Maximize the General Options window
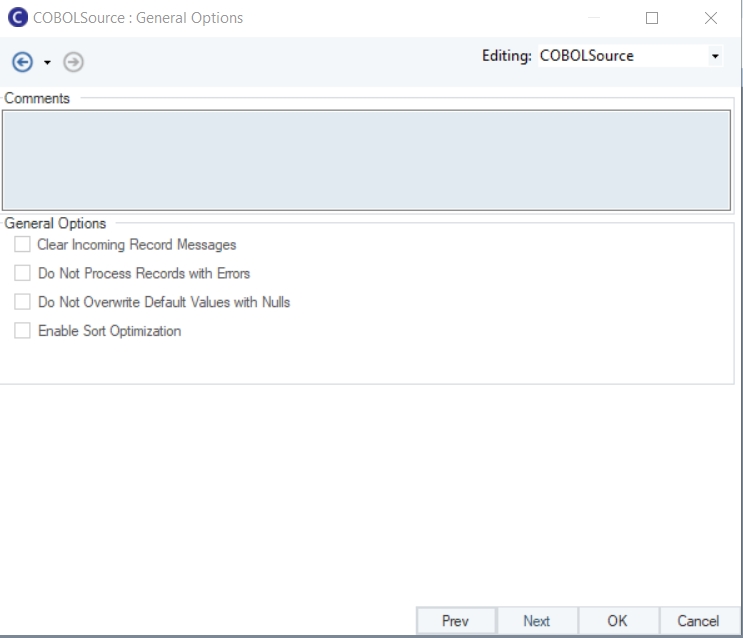Screen dimensions: 743x638 652,18
